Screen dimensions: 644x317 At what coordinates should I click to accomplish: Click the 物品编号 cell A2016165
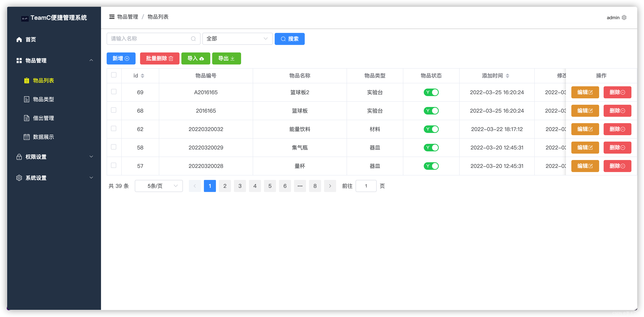206,92
